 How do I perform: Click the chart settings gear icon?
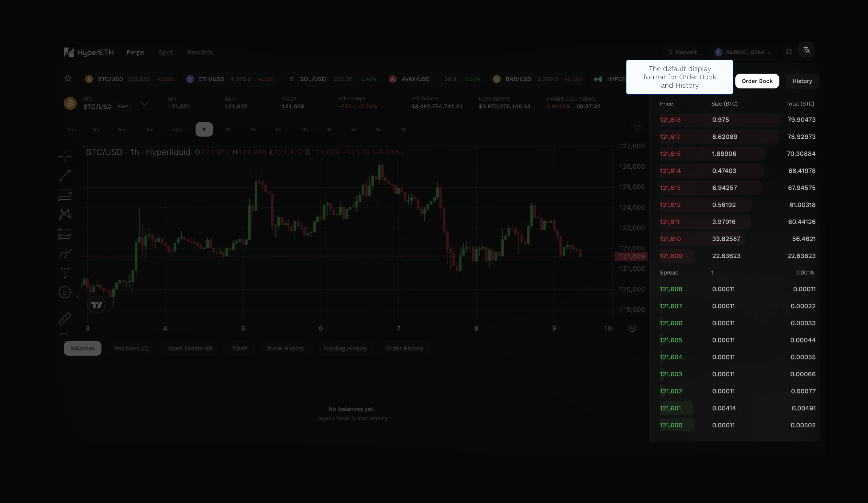[x=632, y=328]
